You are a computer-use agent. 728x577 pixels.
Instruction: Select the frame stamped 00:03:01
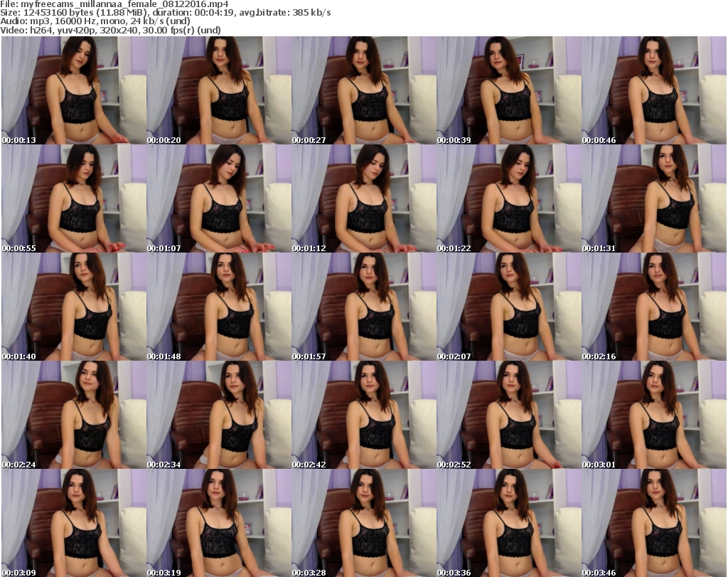[x=654, y=414]
